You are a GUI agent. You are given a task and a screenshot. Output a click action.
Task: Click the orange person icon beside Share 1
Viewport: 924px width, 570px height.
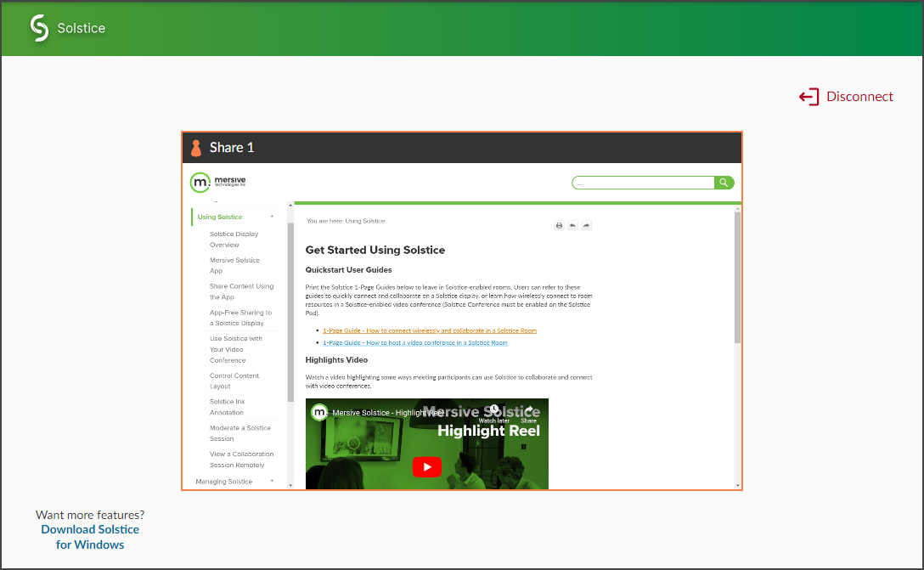(196, 148)
